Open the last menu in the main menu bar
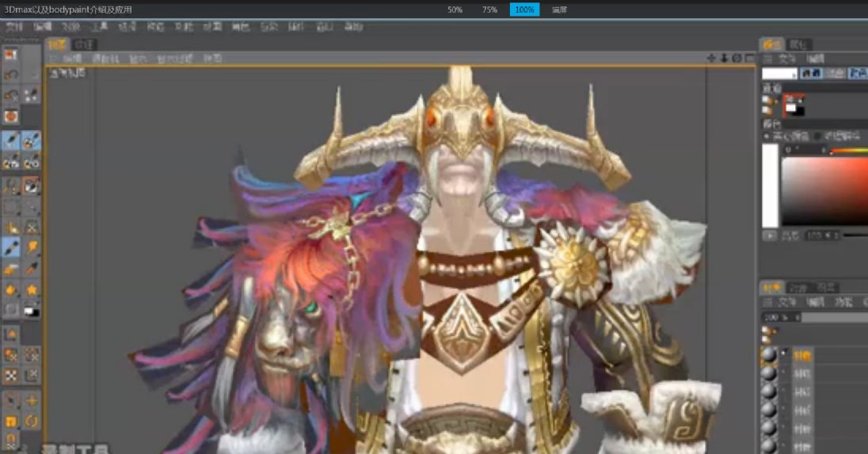 [354, 27]
